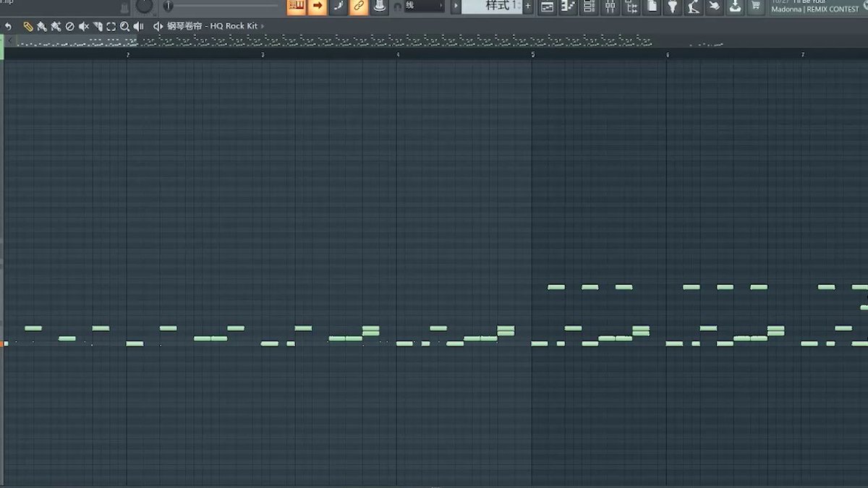
Task: Select the Delete tool in piano roll
Action: click(69, 26)
